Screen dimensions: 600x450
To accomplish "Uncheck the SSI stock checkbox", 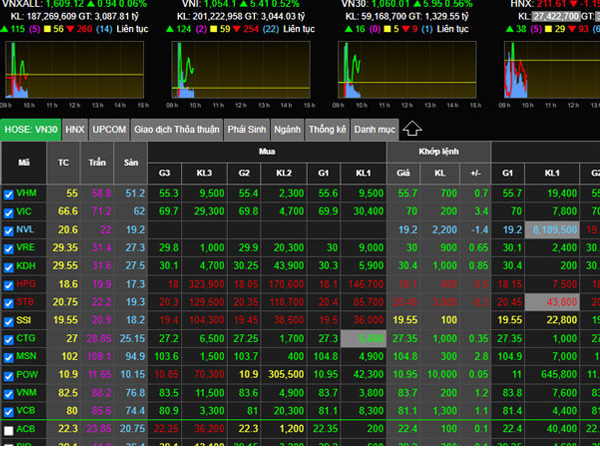I will (x=8, y=322).
